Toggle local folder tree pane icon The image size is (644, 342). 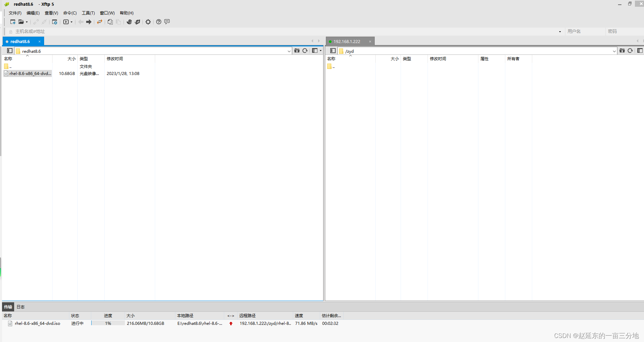pos(10,51)
